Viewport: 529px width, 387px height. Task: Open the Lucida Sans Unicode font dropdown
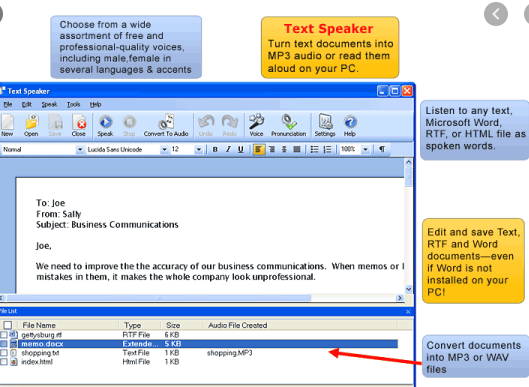164,149
